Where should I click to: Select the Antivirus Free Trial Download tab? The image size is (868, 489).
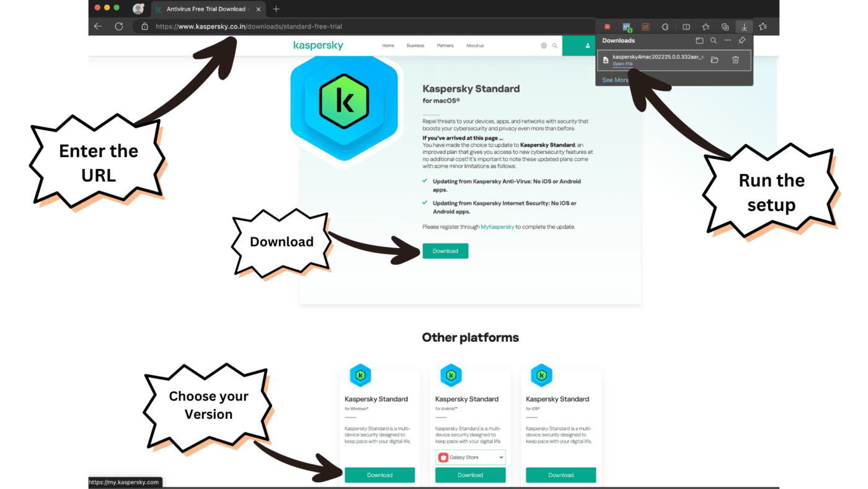[x=208, y=9]
